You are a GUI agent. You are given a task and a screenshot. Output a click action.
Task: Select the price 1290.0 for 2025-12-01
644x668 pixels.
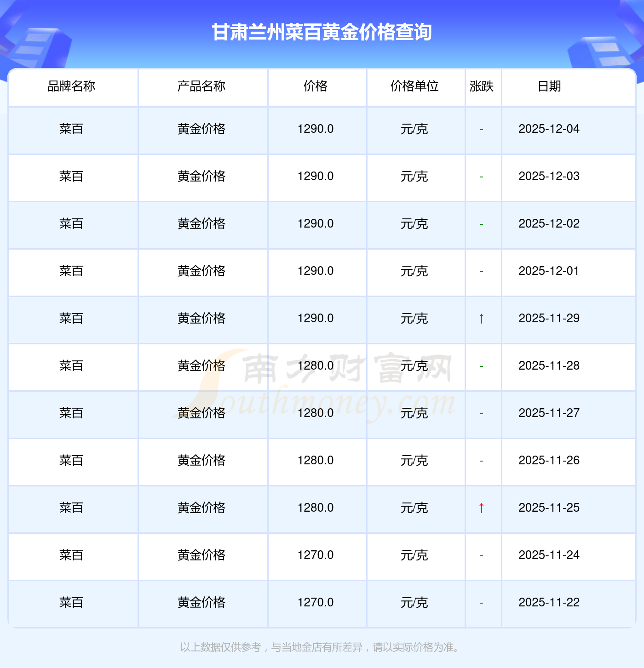tap(316, 271)
